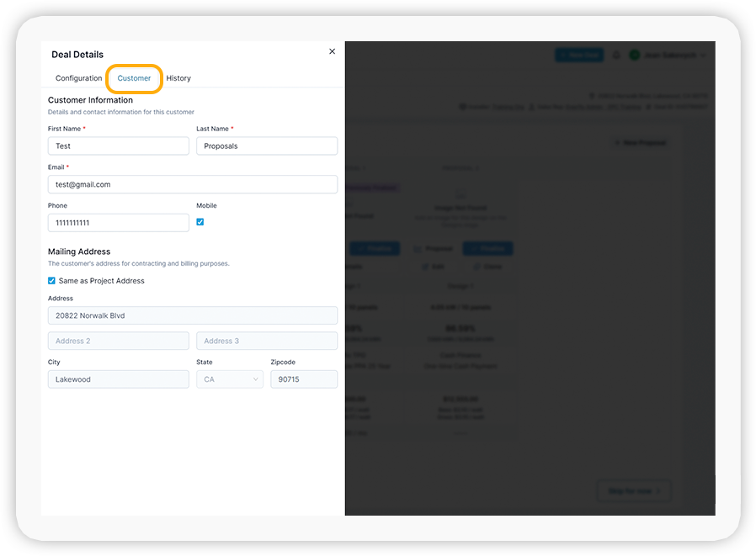Select the Email input field
Image resolution: width=756 pixels, height=556 pixels.
coord(193,184)
